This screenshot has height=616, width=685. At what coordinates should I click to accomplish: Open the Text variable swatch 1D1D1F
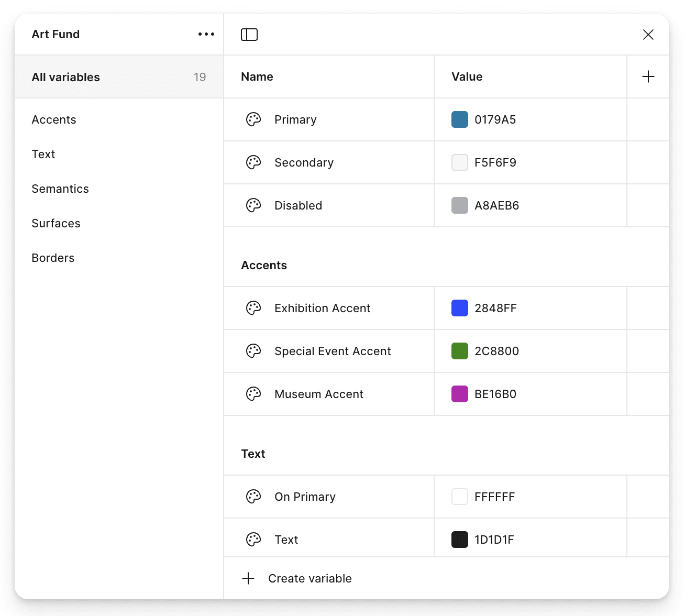click(460, 540)
